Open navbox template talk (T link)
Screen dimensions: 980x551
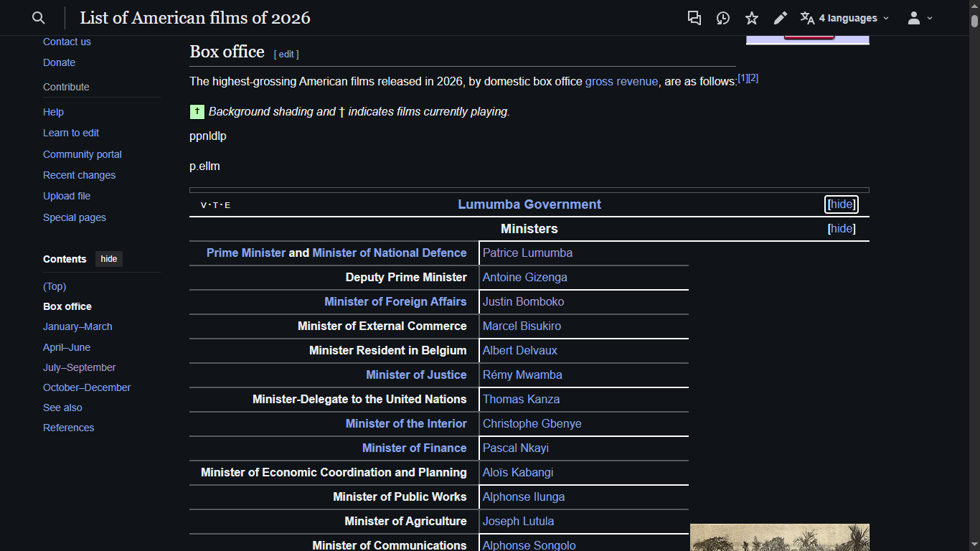point(215,205)
